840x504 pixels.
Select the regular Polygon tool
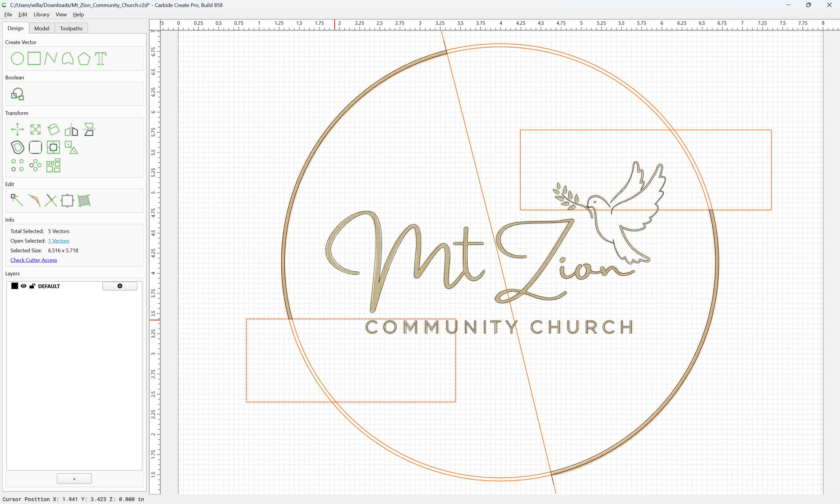point(84,59)
